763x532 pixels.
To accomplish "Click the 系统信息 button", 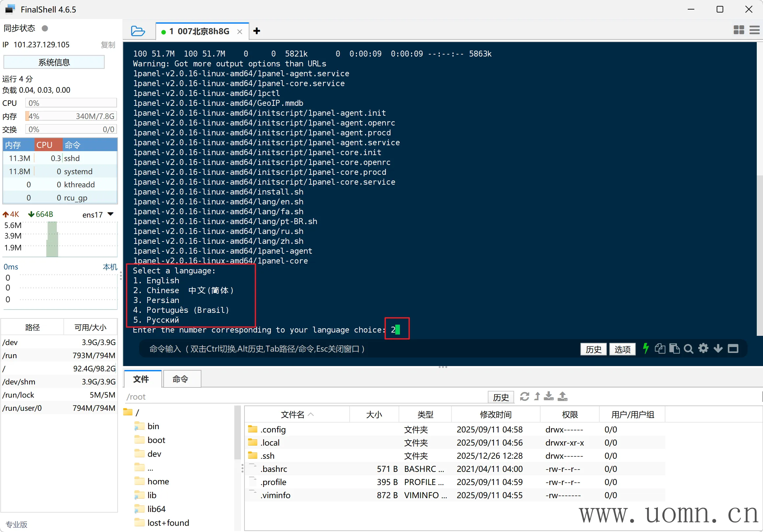I will [54, 62].
